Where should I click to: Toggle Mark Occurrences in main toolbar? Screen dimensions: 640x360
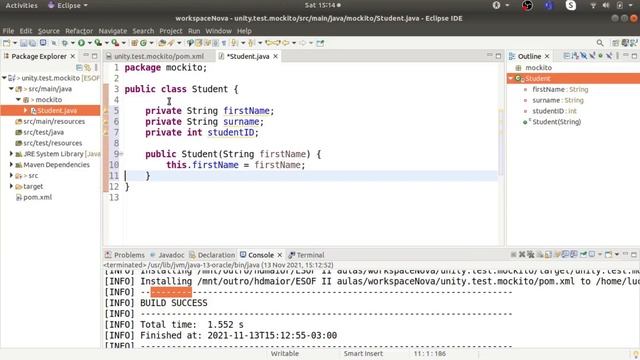(199, 43)
